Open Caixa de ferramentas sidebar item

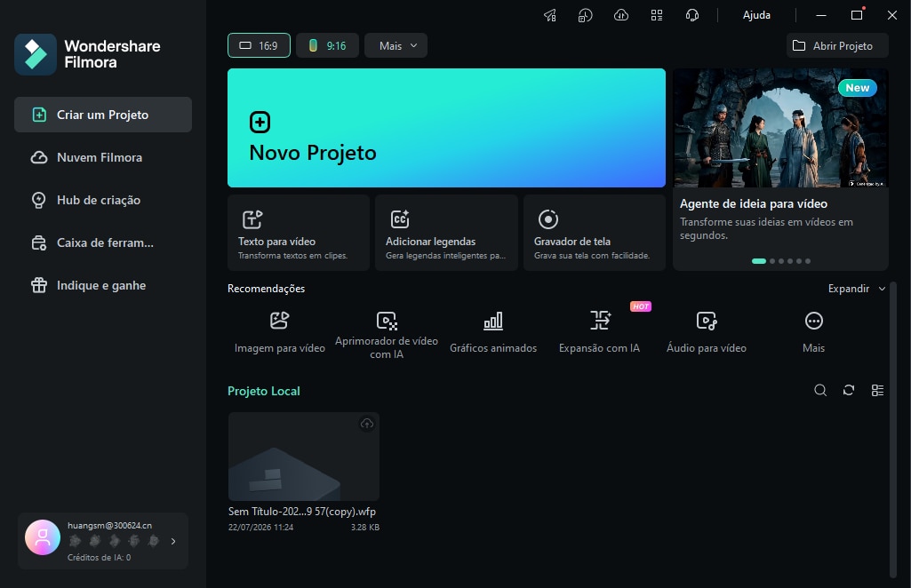coord(103,242)
